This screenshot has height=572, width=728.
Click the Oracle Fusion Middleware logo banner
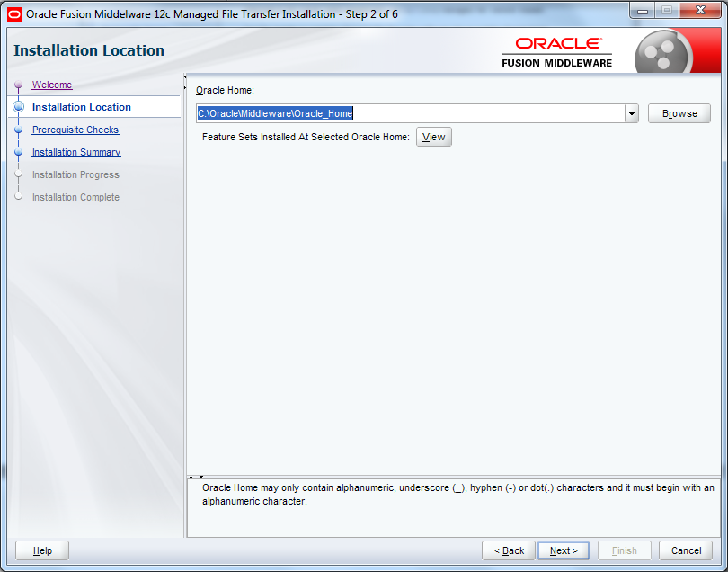click(x=558, y=50)
